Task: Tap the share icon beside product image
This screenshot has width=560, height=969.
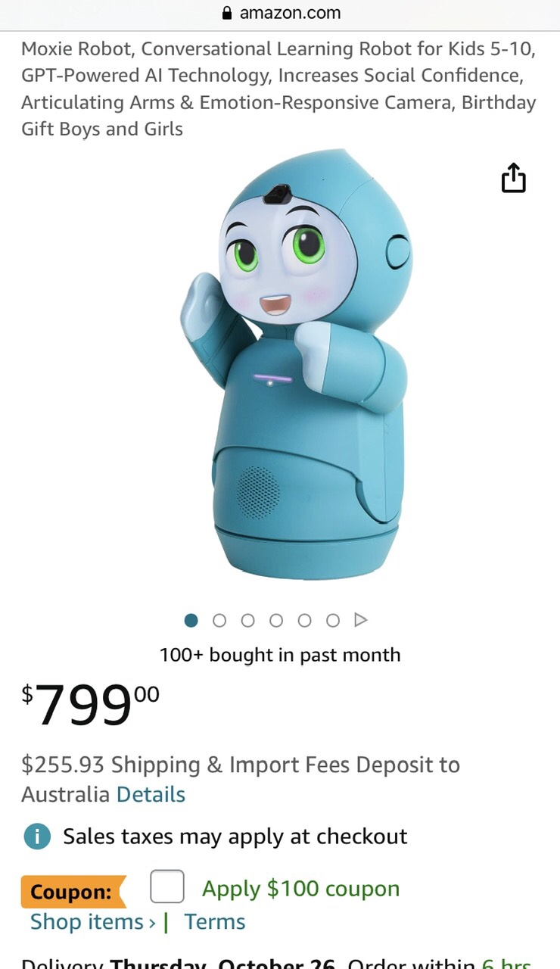Action: click(x=513, y=178)
